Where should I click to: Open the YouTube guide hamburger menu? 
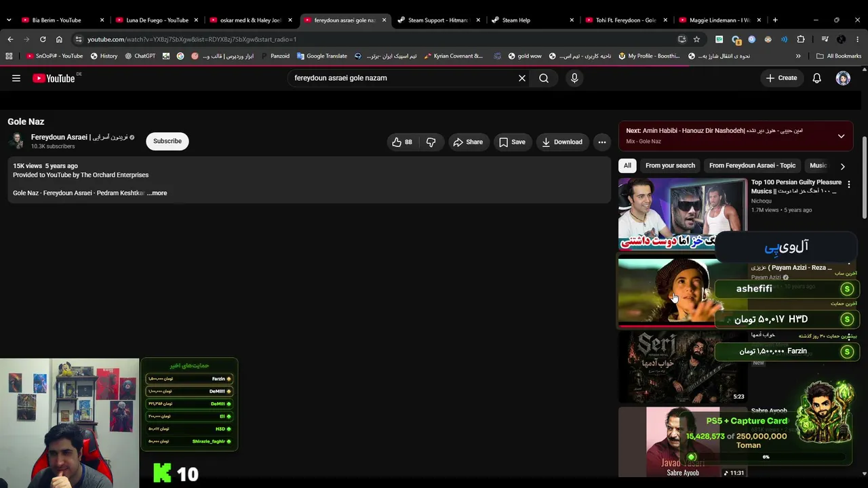click(16, 78)
